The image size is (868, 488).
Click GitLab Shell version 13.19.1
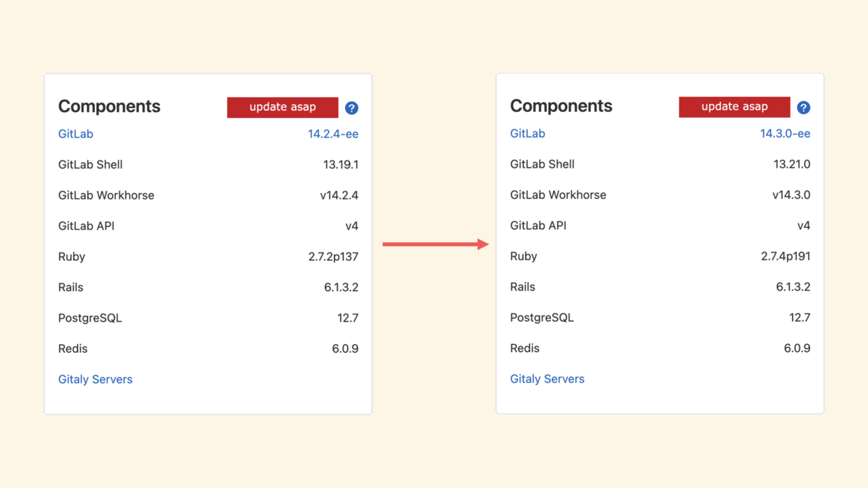click(x=341, y=164)
